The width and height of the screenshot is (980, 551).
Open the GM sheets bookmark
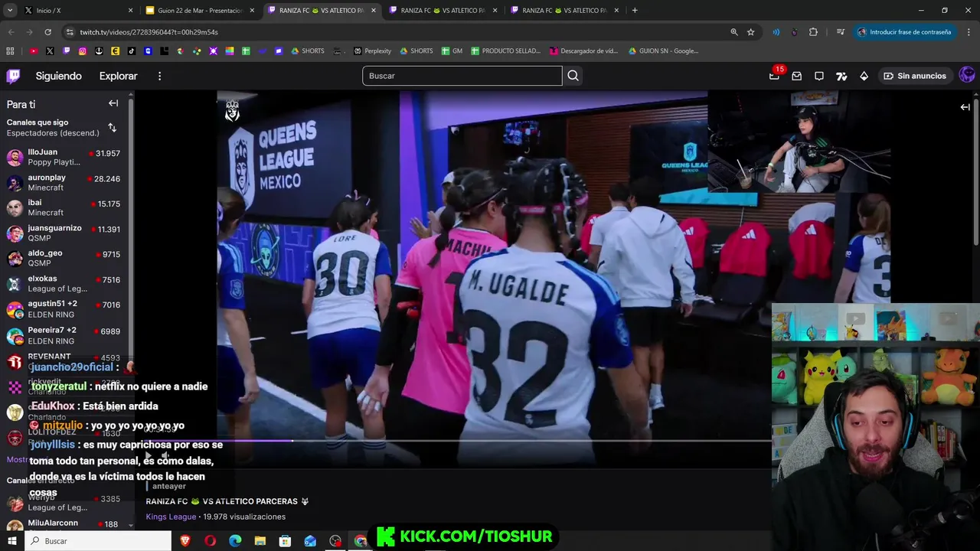click(452, 51)
